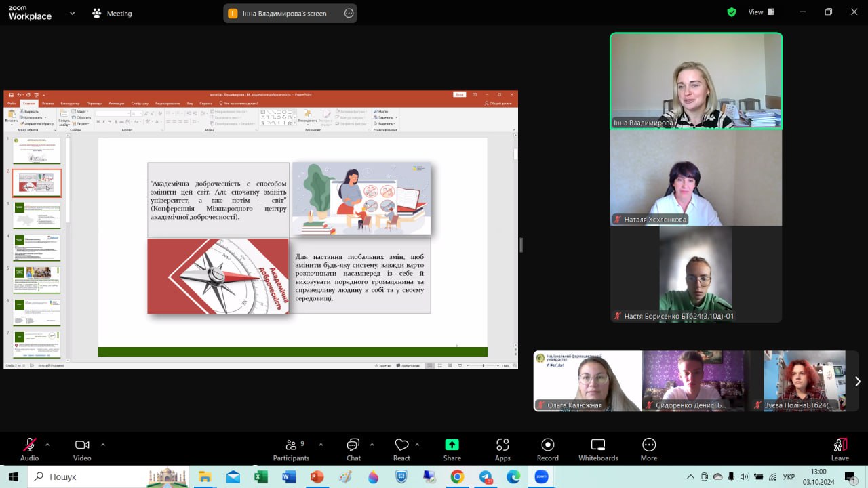Open video options arrow beside Video

(103, 445)
